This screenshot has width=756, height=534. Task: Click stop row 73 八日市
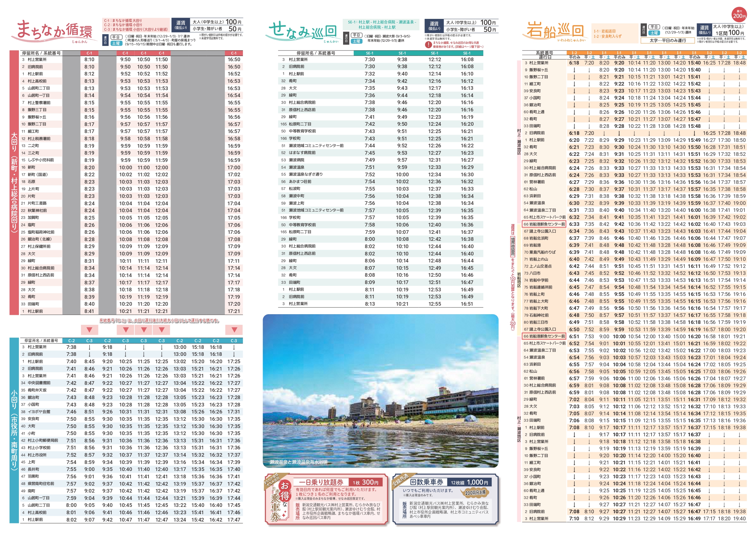634,273
